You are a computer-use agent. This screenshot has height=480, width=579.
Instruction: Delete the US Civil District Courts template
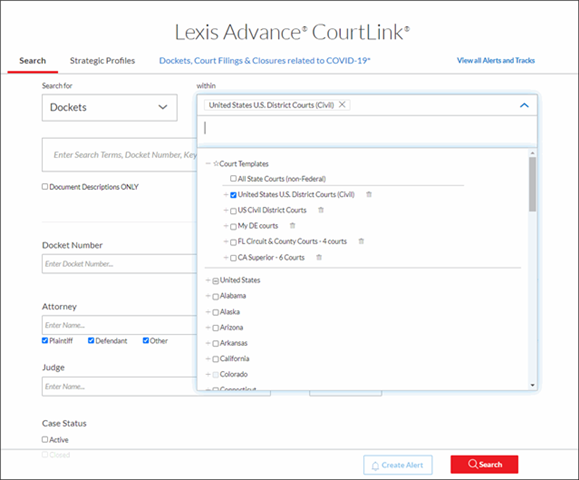coord(321,210)
